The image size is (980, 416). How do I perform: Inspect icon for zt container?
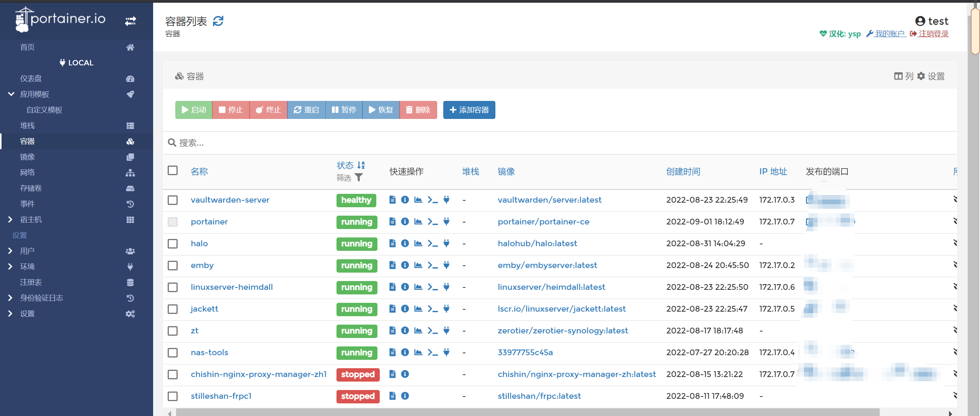point(405,330)
